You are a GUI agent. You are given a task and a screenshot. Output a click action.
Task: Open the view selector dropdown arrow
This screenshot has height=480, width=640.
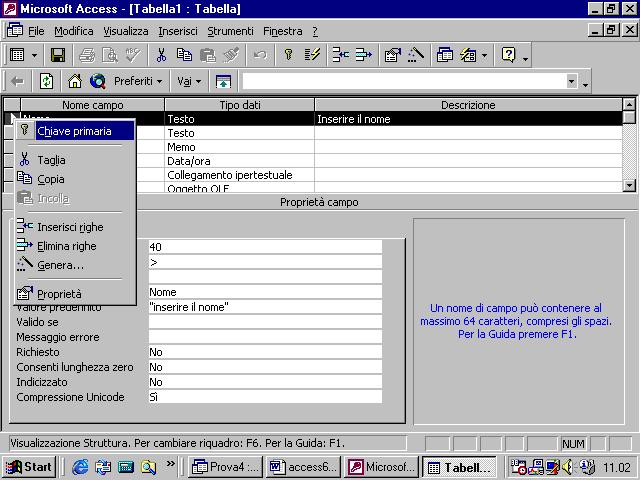[x=35, y=55]
